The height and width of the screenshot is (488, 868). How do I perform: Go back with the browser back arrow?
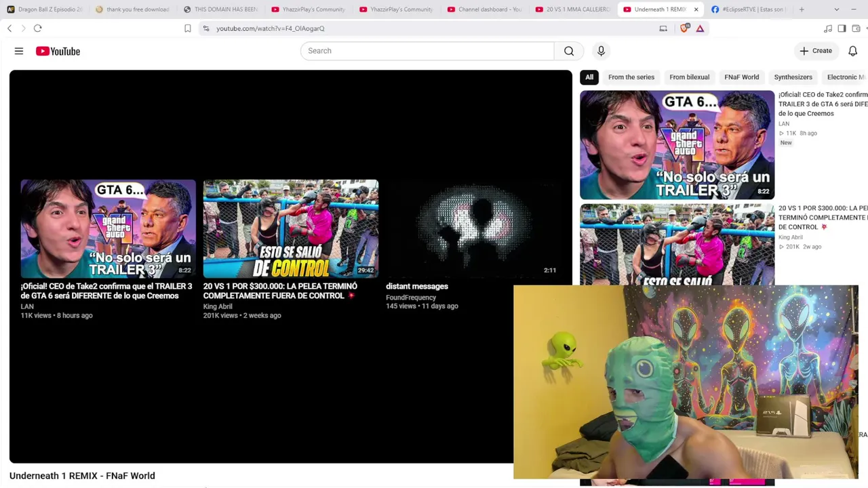[x=9, y=28]
